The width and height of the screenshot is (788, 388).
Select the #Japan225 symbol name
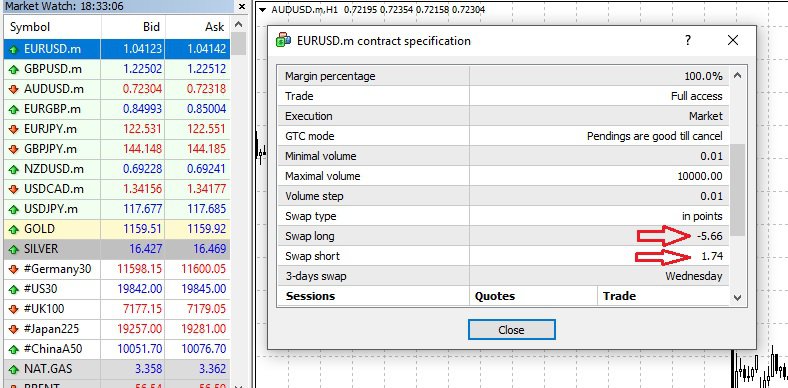(52, 329)
